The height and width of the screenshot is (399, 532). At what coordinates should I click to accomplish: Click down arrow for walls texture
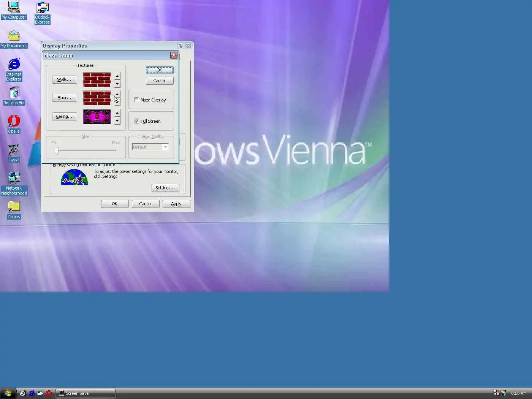coord(117,84)
